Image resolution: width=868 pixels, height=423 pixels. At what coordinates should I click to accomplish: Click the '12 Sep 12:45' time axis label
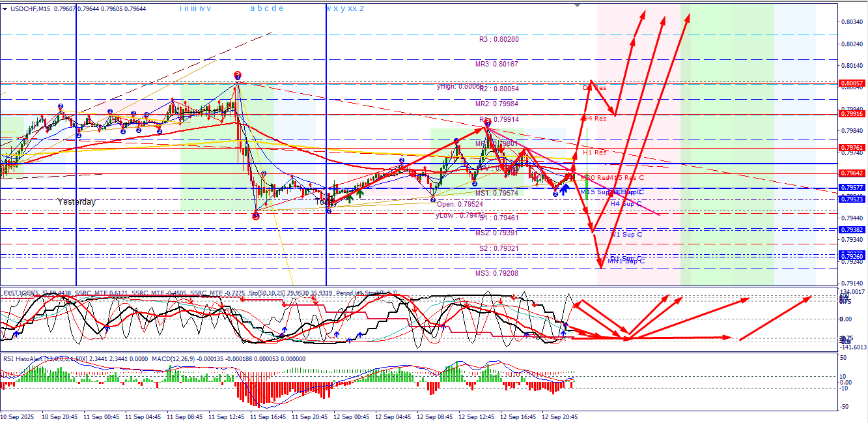[476, 416]
